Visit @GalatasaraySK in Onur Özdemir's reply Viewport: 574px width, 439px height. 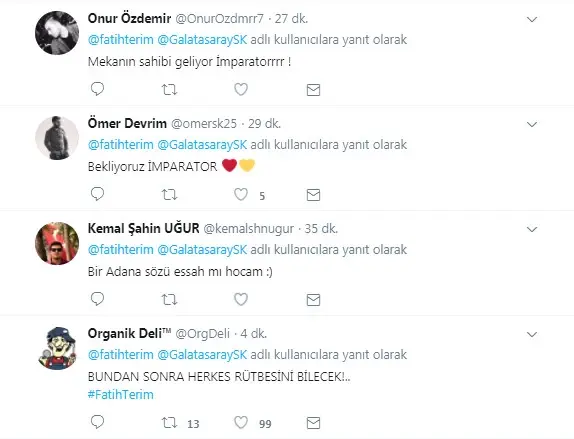tap(202, 40)
